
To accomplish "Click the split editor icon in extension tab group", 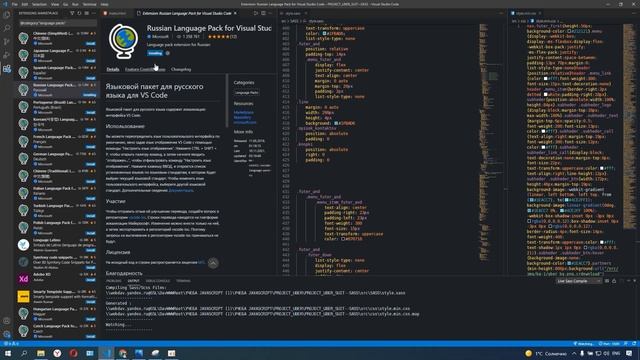I will [263, 13].
